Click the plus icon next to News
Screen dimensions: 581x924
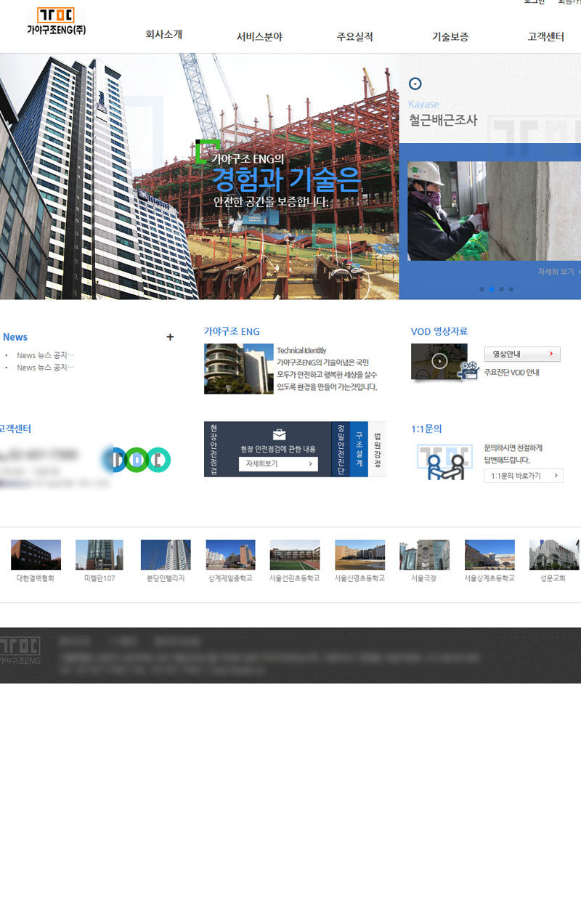coord(170,337)
